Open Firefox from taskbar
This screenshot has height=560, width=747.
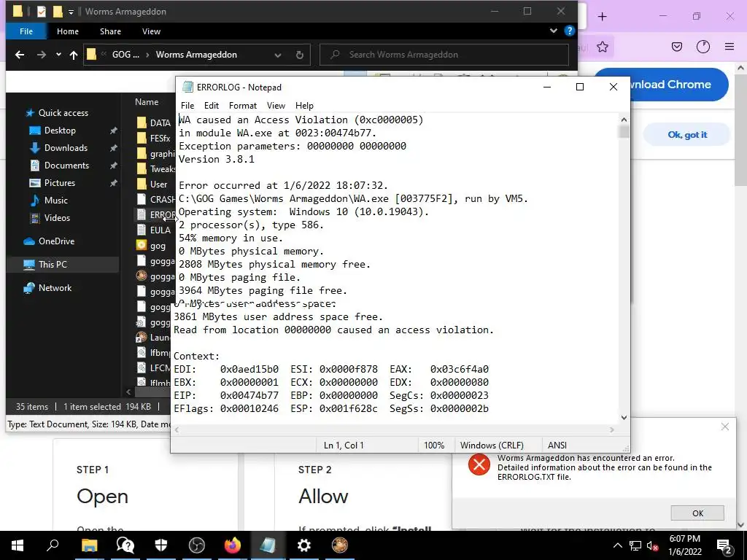point(233,545)
